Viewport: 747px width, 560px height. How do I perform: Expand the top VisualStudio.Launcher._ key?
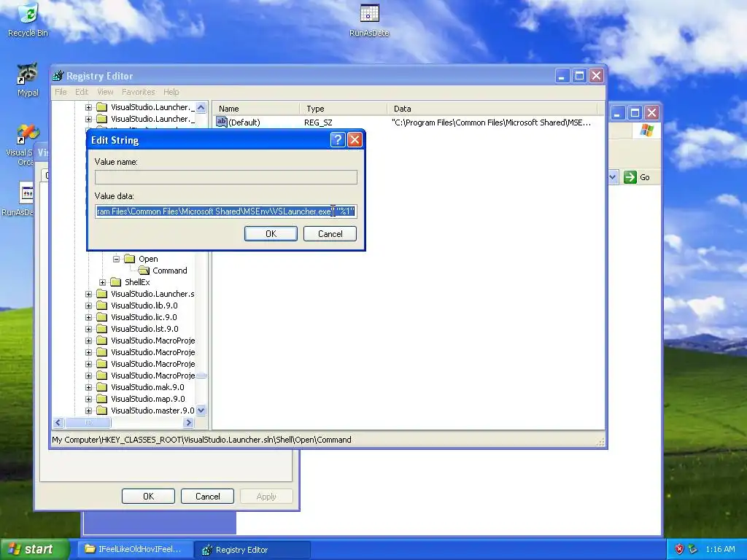tap(88, 108)
